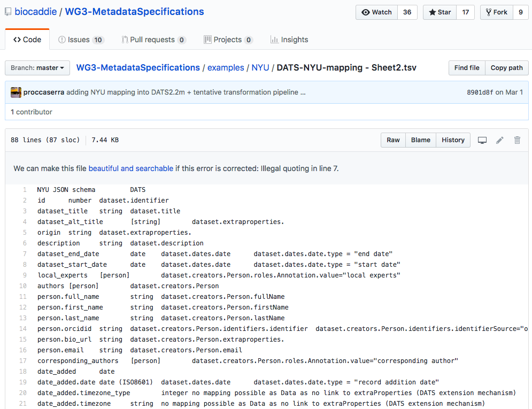Expand the commit message ellipsis
The image size is (532, 409).
(303, 92)
